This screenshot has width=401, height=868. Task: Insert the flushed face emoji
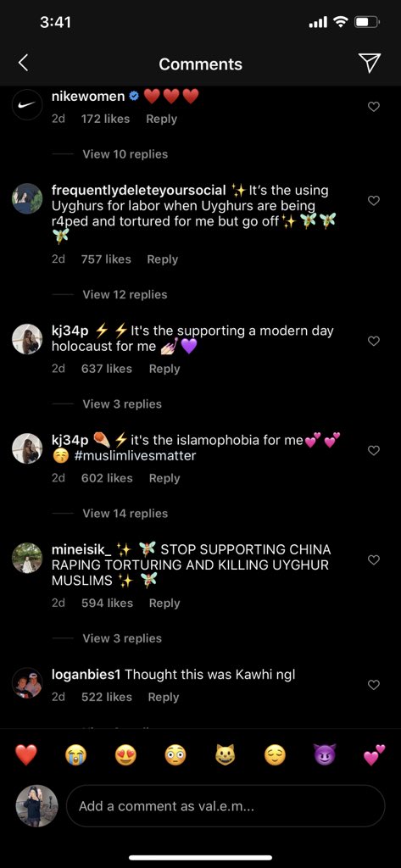(x=175, y=755)
